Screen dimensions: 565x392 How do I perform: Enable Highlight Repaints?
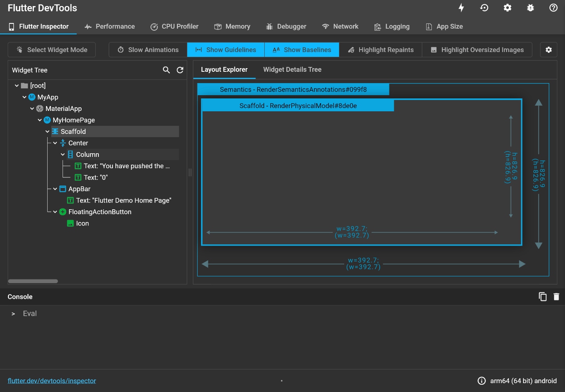(381, 50)
